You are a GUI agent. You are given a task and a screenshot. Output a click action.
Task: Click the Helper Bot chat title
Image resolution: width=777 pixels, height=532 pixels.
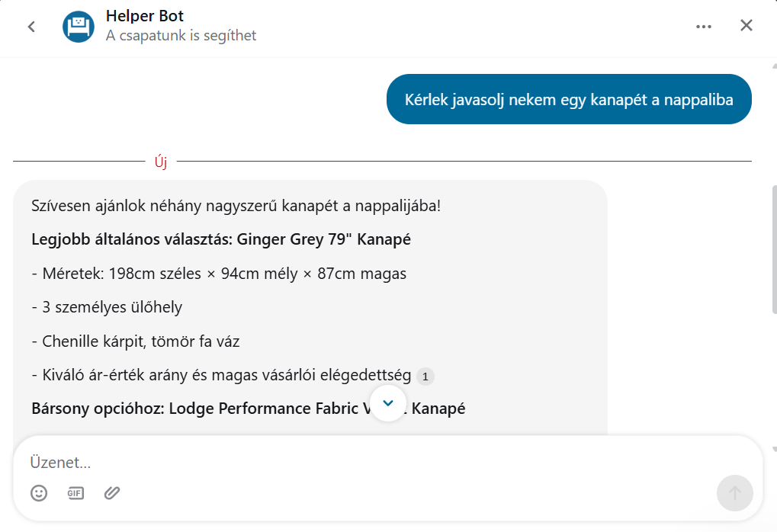coord(144,16)
